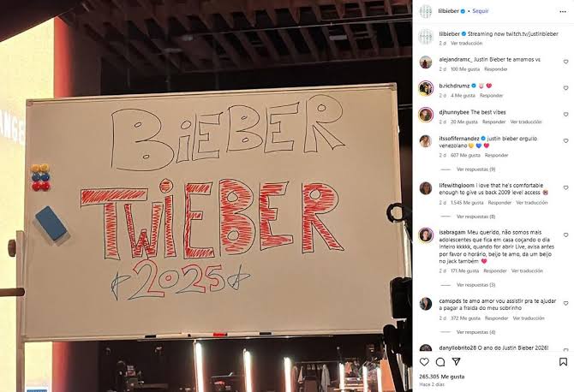The image size is (574, 392).
Task: Open b.richdrumz commenter avatar
Action: pyautogui.click(x=426, y=88)
